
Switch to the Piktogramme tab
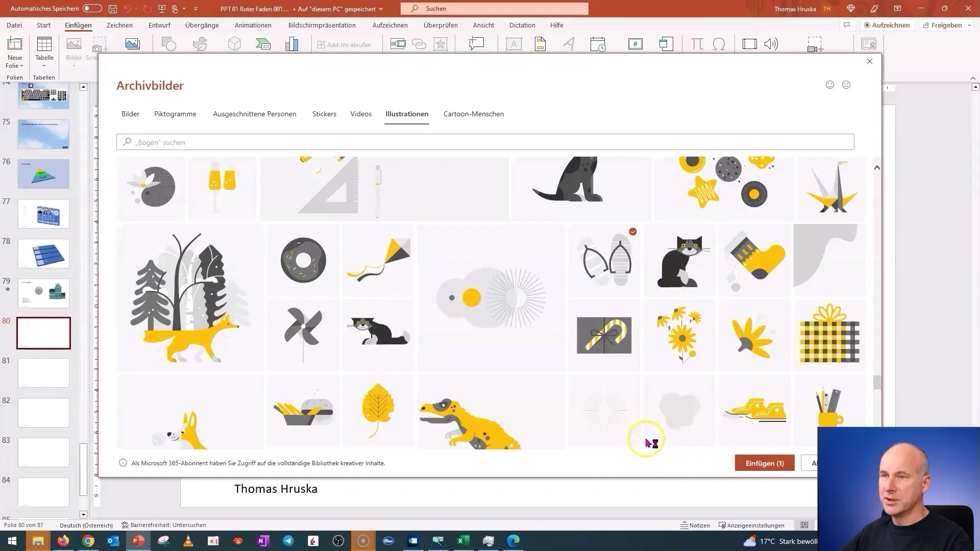pos(175,114)
